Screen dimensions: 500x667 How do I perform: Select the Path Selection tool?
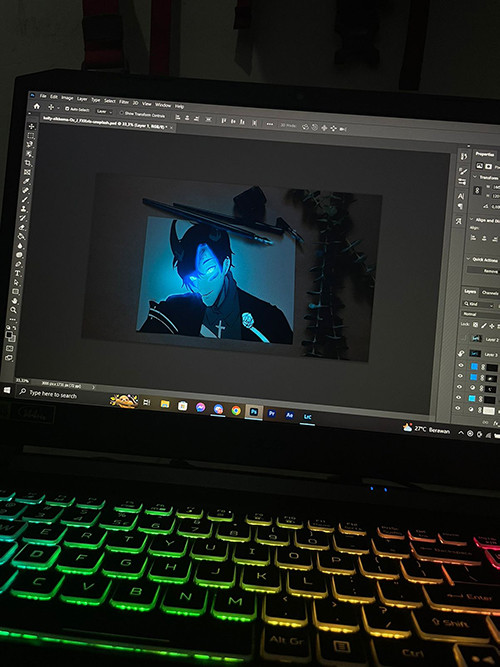tap(17, 282)
